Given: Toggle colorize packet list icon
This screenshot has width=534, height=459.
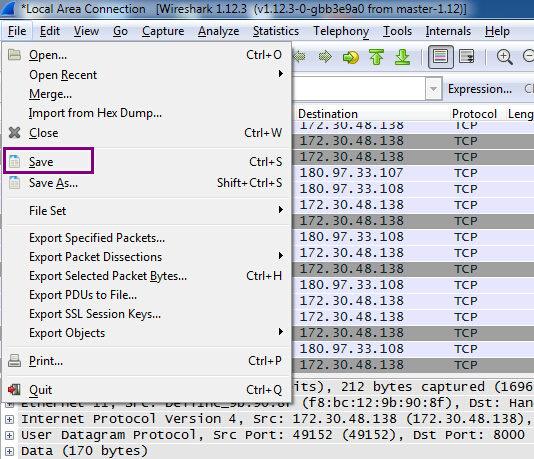Looking at the screenshot, I should 440,57.
